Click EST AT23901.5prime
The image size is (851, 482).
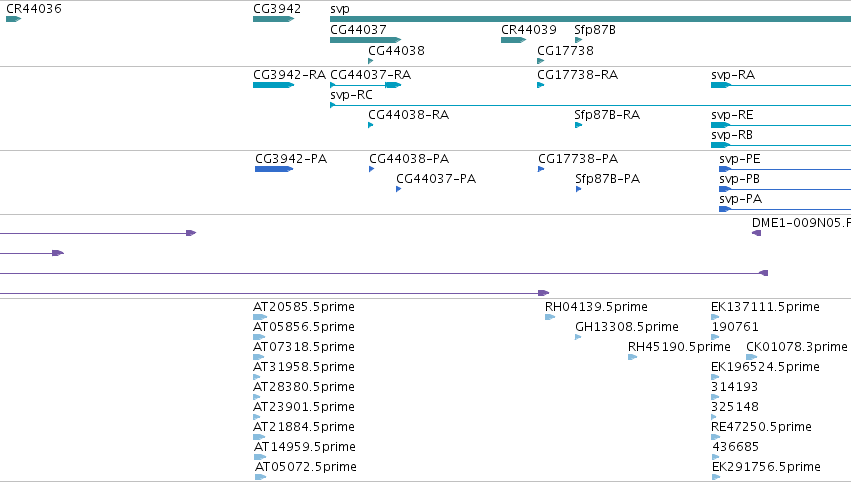pyautogui.click(x=257, y=417)
